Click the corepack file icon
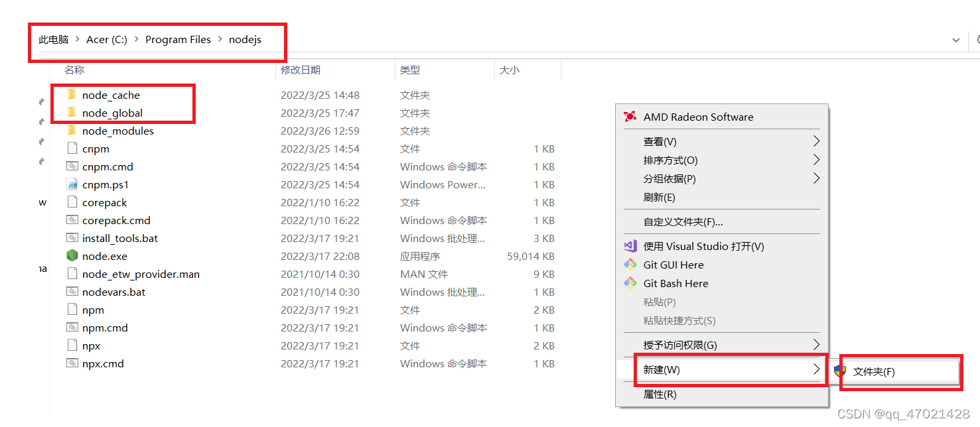Image resolution: width=980 pixels, height=427 pixels. coord(72,202)
